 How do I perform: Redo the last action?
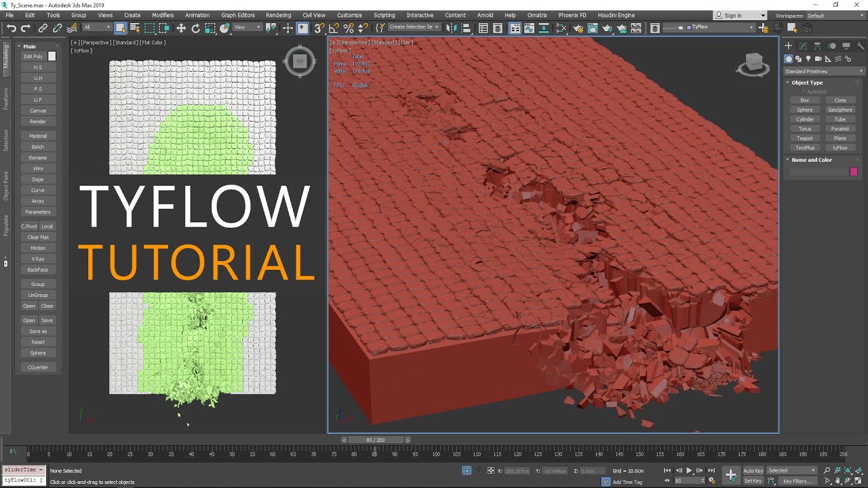click(x=26, y=28)
